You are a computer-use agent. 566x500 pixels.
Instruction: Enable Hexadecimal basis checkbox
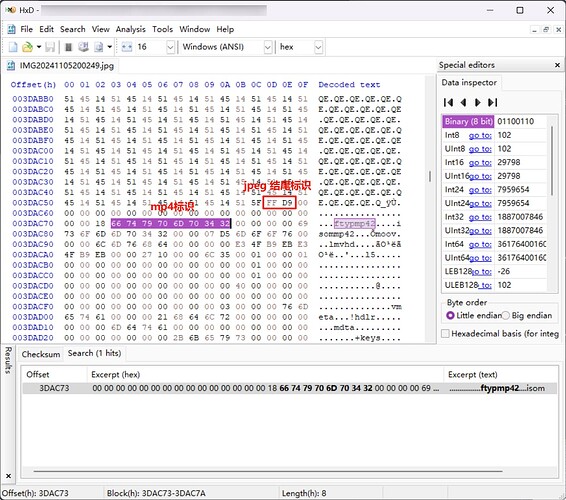pyautogui.click(x=445, y=333)
